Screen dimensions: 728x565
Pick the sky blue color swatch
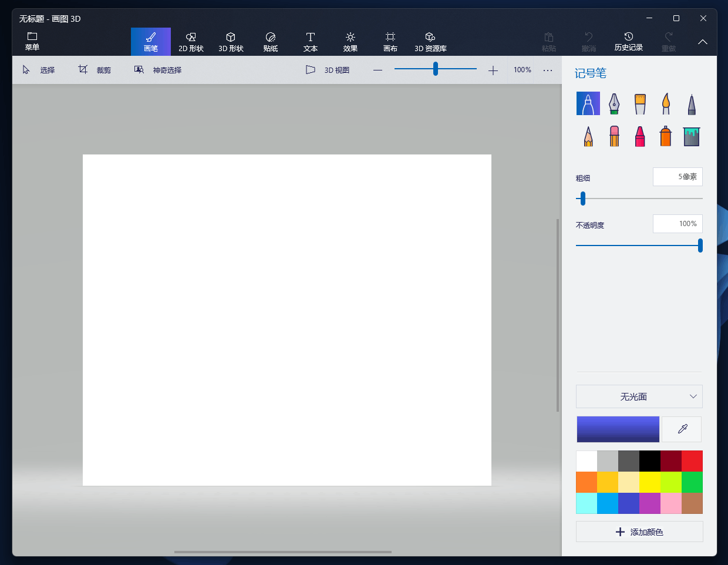click(x=608, y=503)
